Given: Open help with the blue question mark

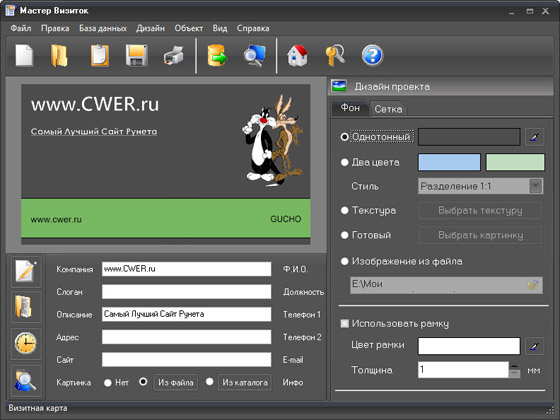Looking at the screenshot, I should pos(372,56).
